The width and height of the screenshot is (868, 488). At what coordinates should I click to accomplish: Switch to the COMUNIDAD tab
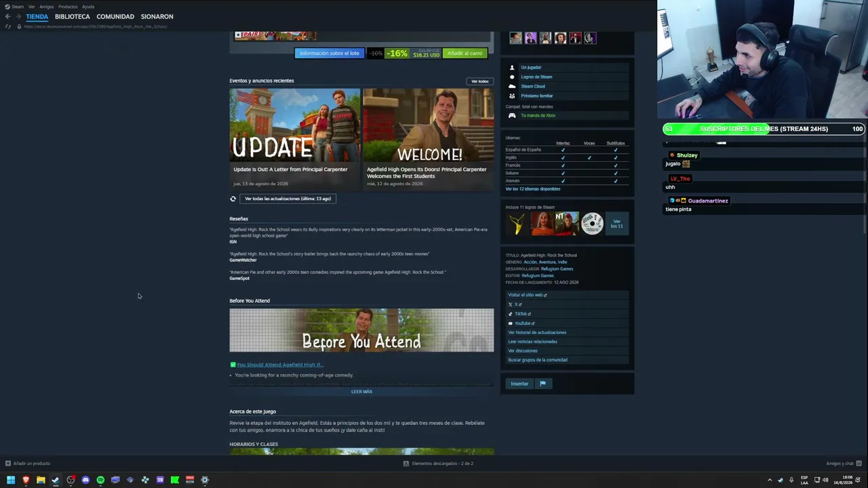click(115, 16)
